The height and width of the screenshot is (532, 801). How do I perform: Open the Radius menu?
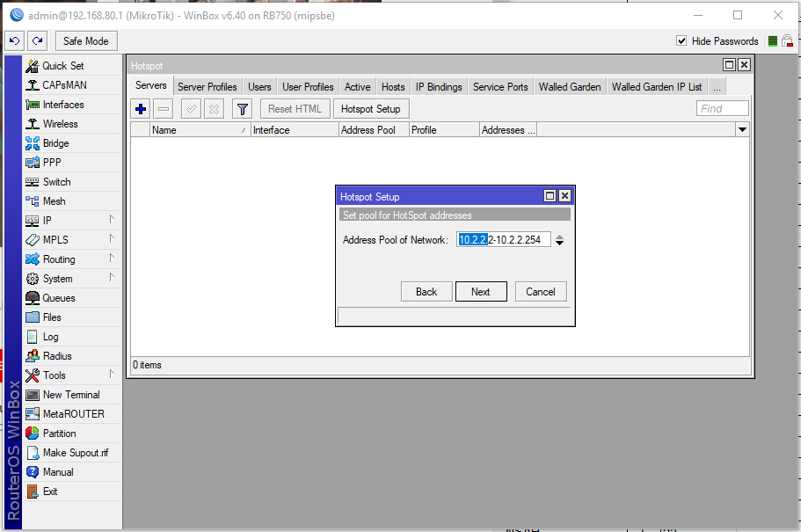[71, 355]
